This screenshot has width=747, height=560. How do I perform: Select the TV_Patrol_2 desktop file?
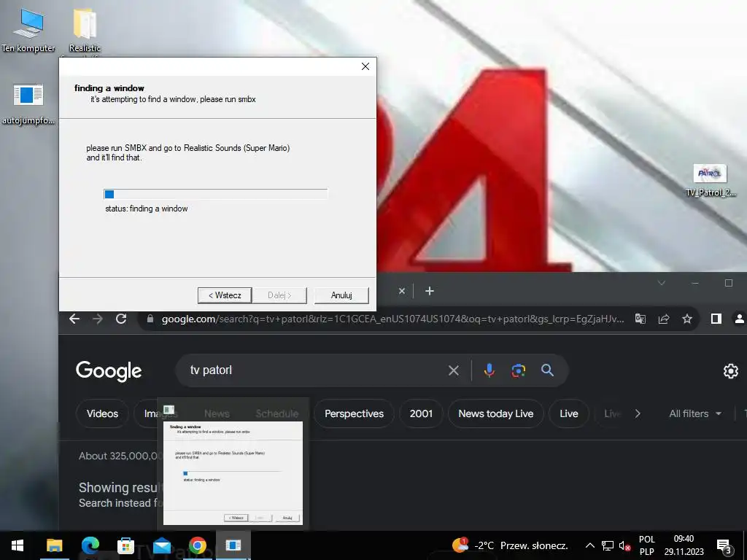pos(711,180)
